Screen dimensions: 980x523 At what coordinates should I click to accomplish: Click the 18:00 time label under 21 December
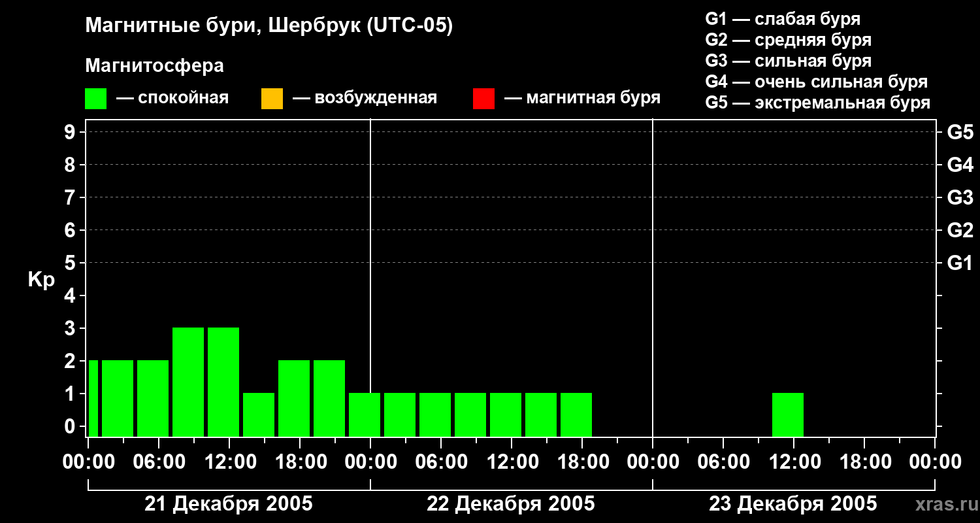(x=300, y=462)
